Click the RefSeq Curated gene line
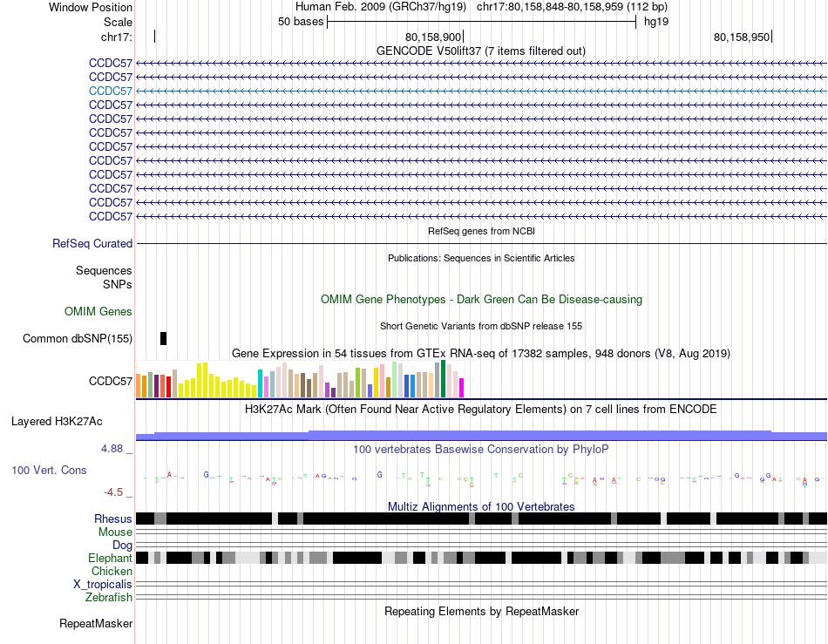828x644 pixels. [482, 243]
